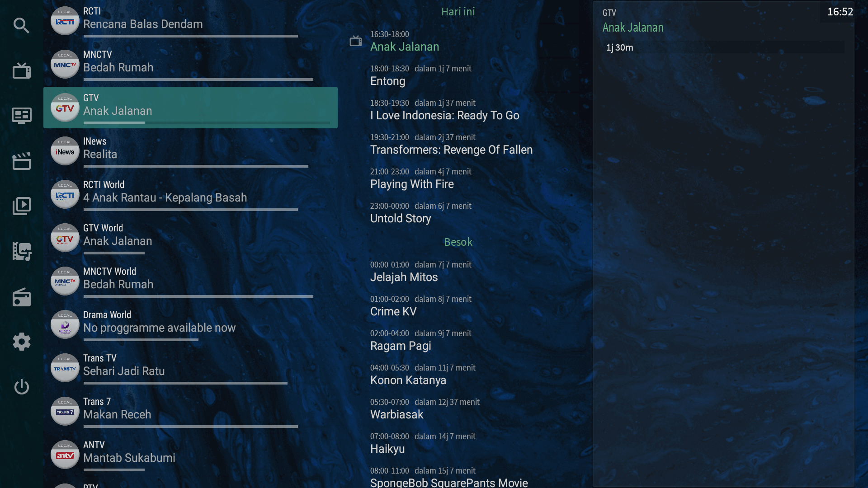
Task: Select Drama World No proggramme row
Action: coord(190,324)
